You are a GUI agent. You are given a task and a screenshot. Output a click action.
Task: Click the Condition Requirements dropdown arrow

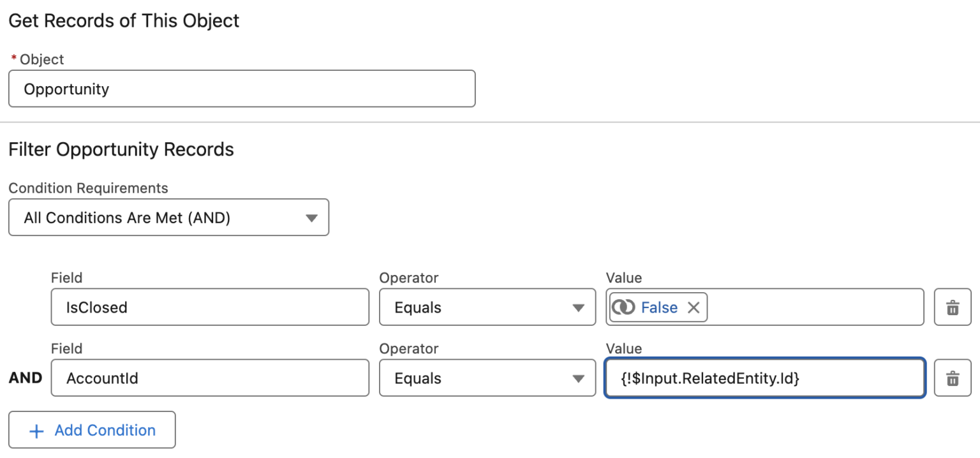(311, 218)
